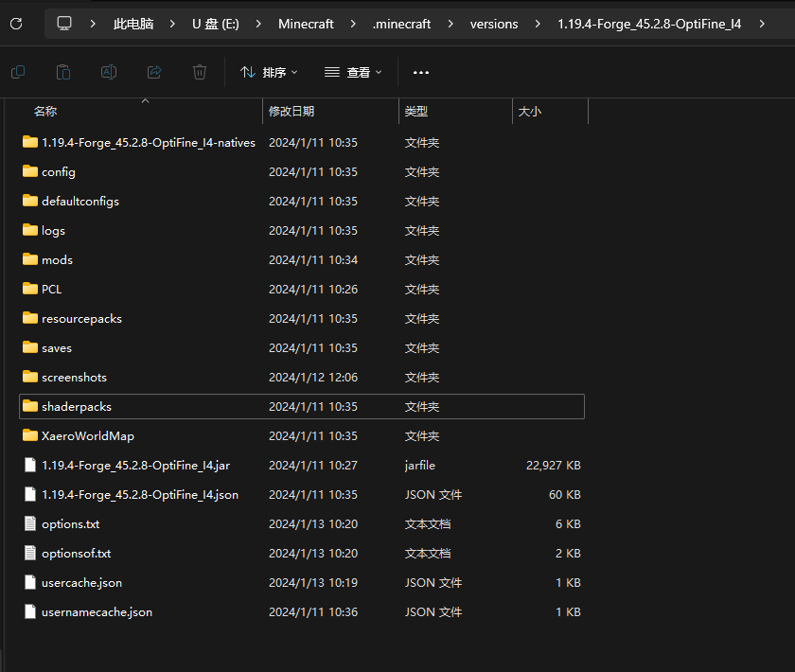Expand chevron after Minecraft breadcrumb
Viewport: 795px width, 672px height.
pos(353,24)
